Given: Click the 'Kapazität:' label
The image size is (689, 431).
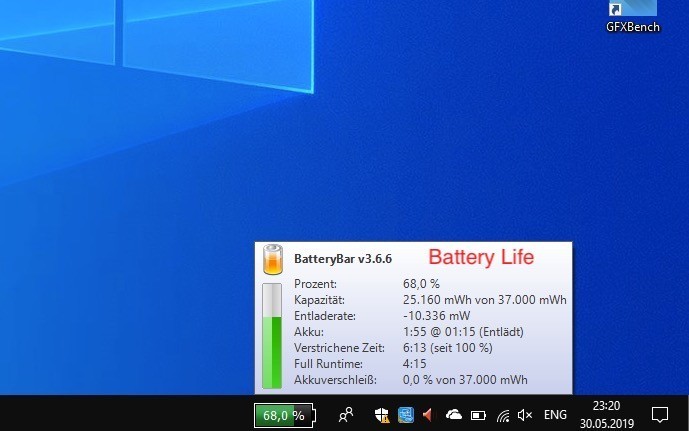Looking at the screenshot, I should [319, 300].
